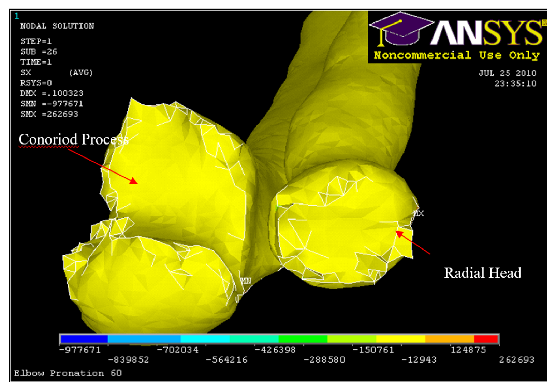Click the purple graduation cap ANSYS icon
The width and height of the screenshot is (557, 392).
401,30
